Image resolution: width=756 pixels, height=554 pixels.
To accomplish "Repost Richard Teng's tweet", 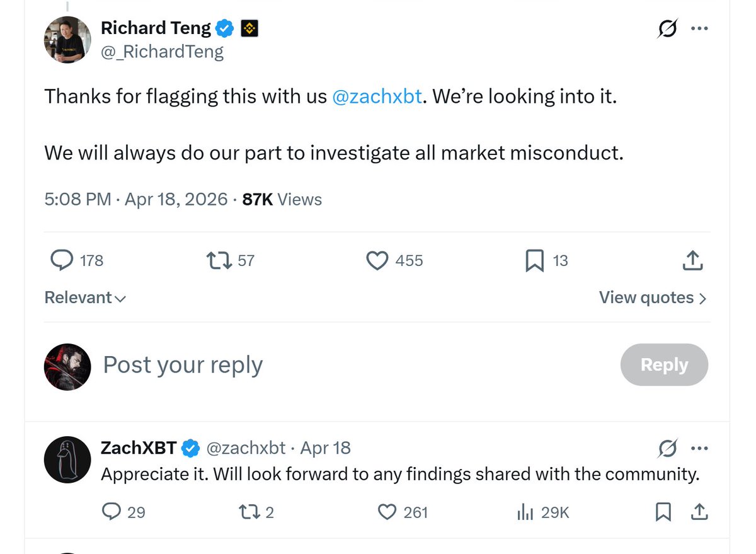I will pos(219,260).
